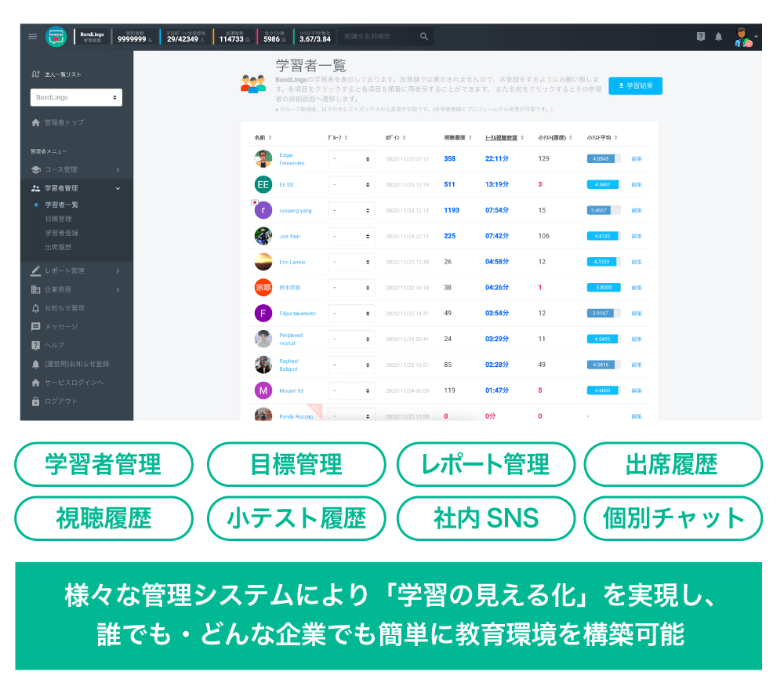
Task: Click the home icon beside 管理者トップ
Action: pyautogui.click(x=35, y=122)
